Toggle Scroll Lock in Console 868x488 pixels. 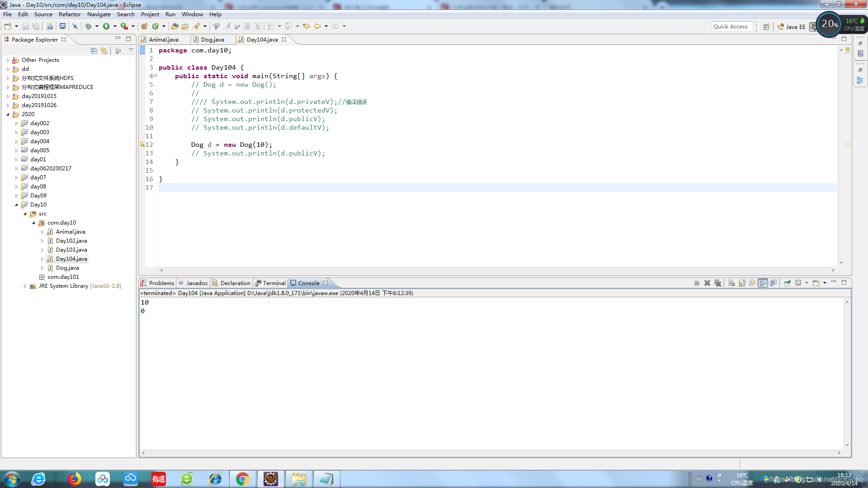(742, 283)
